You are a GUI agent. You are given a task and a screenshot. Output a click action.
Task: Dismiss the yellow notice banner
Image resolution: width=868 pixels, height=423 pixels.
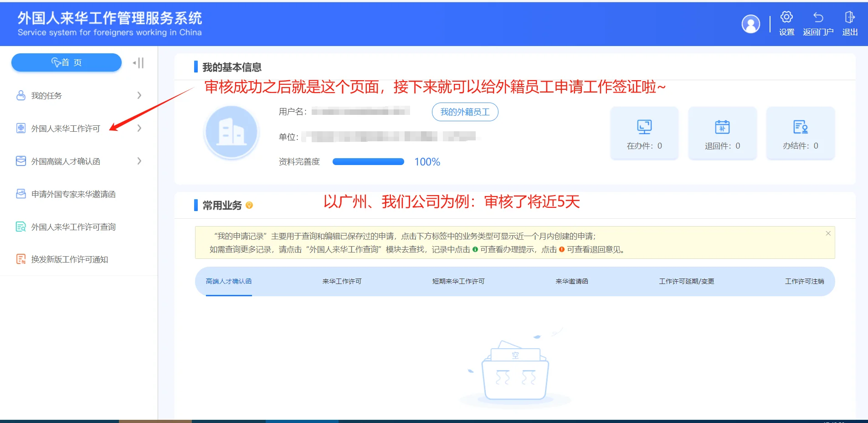828,233
